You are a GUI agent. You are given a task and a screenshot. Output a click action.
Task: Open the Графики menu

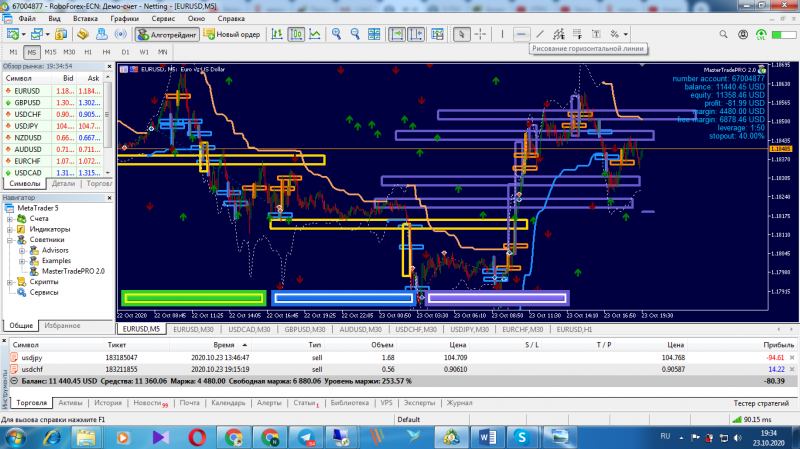pyautogui.click(x=125, y=18)
